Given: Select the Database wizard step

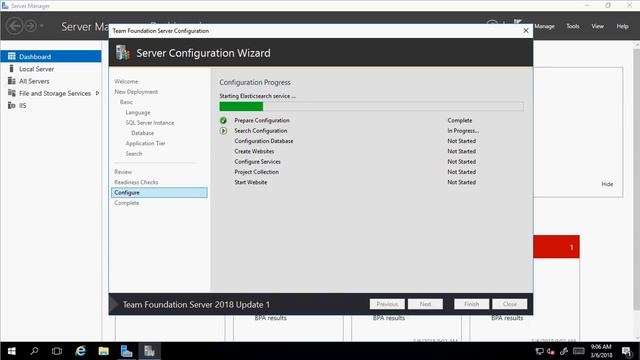Looking at the screenshot, I should 142,133.
